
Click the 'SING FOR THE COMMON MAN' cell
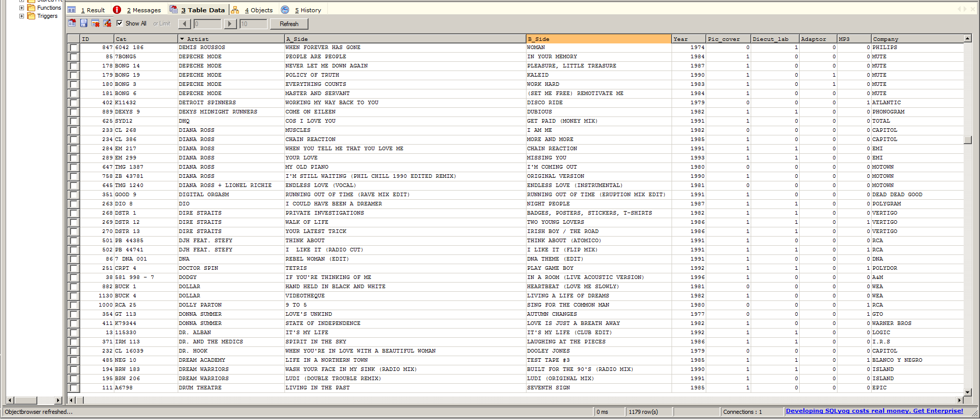(599, 305)
